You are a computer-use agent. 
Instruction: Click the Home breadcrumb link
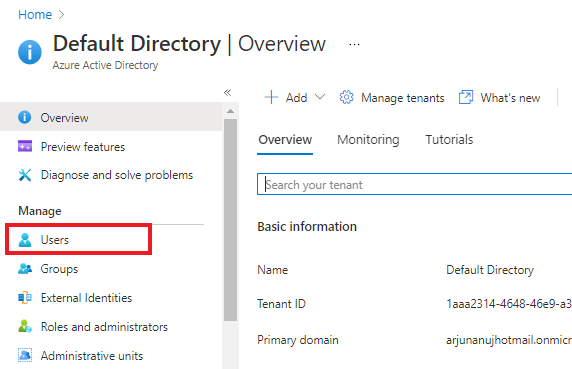click(x=35, y=15)
